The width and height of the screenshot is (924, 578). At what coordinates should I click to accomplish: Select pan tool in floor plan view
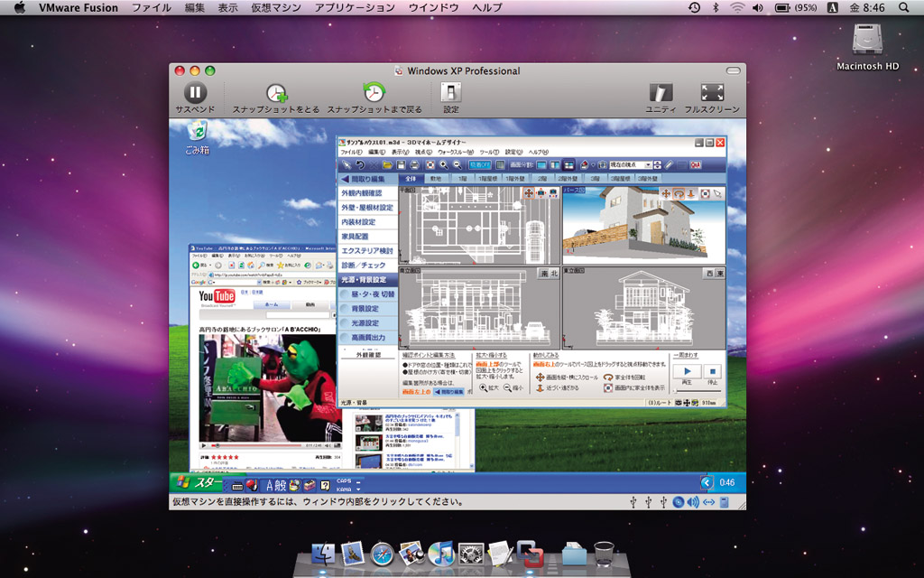coord(529,193)
